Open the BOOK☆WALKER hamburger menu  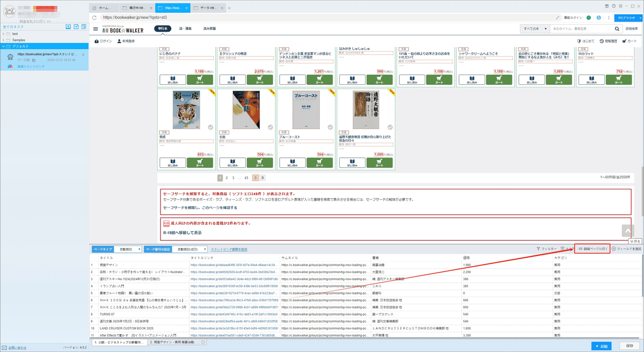click(96, 28)
